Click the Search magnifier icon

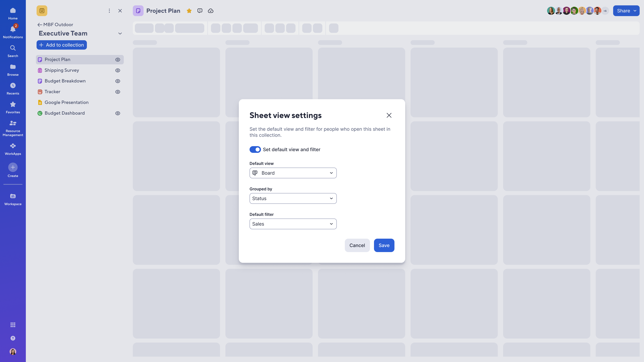13,48
